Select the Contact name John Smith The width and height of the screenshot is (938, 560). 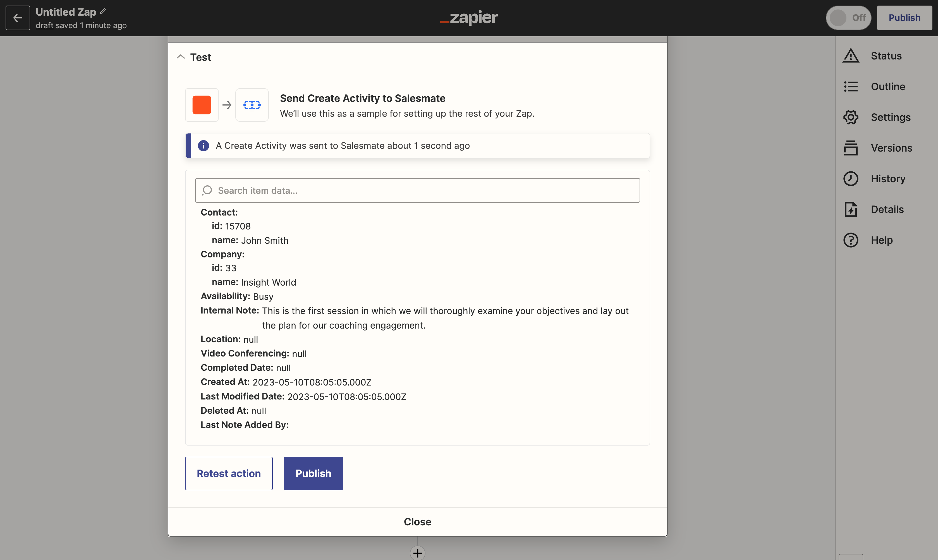click(264, 240)
